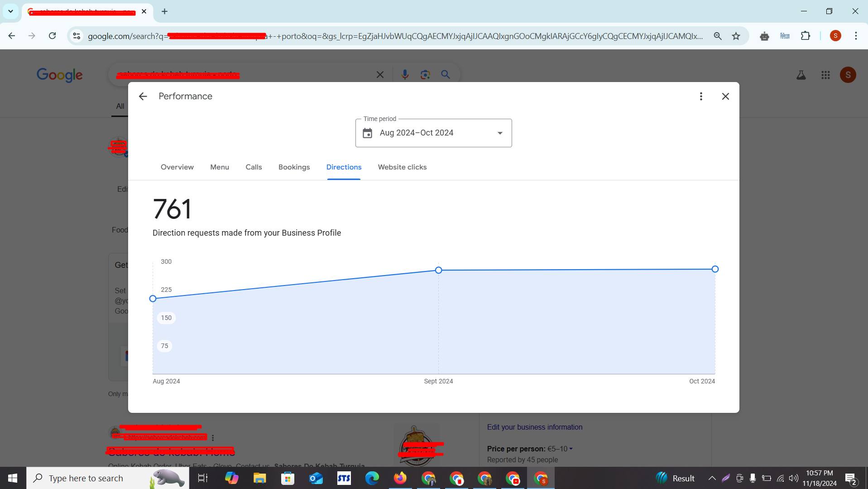Click the Oct 2024 data point
The width and height of the screenshot is (868, 489).
click(x=715, y=269)
